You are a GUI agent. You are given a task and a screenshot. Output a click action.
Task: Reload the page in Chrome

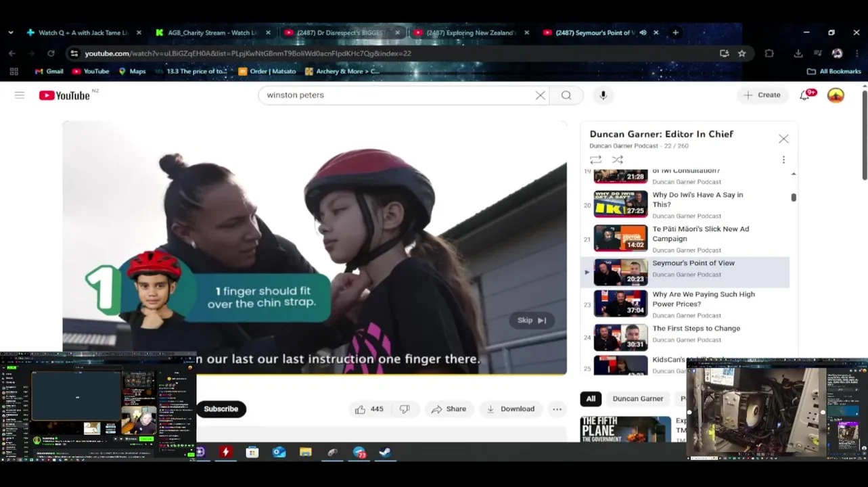point(51,53)
